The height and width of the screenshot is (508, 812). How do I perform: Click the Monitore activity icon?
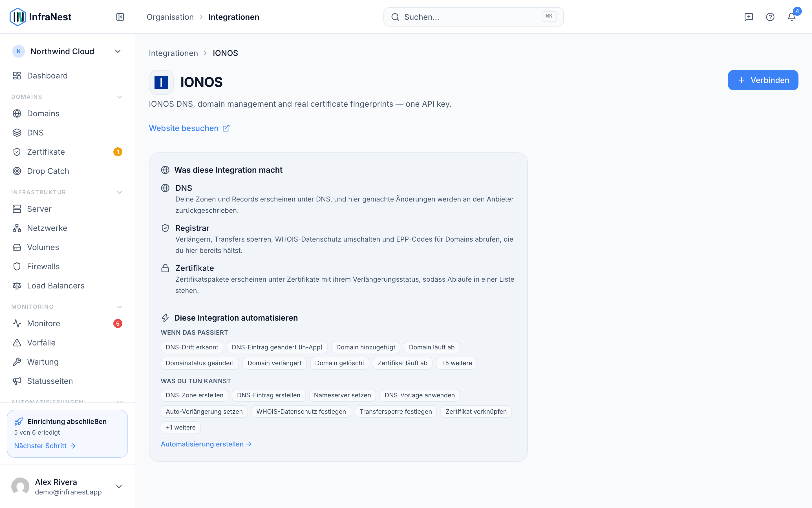(17, 323)
